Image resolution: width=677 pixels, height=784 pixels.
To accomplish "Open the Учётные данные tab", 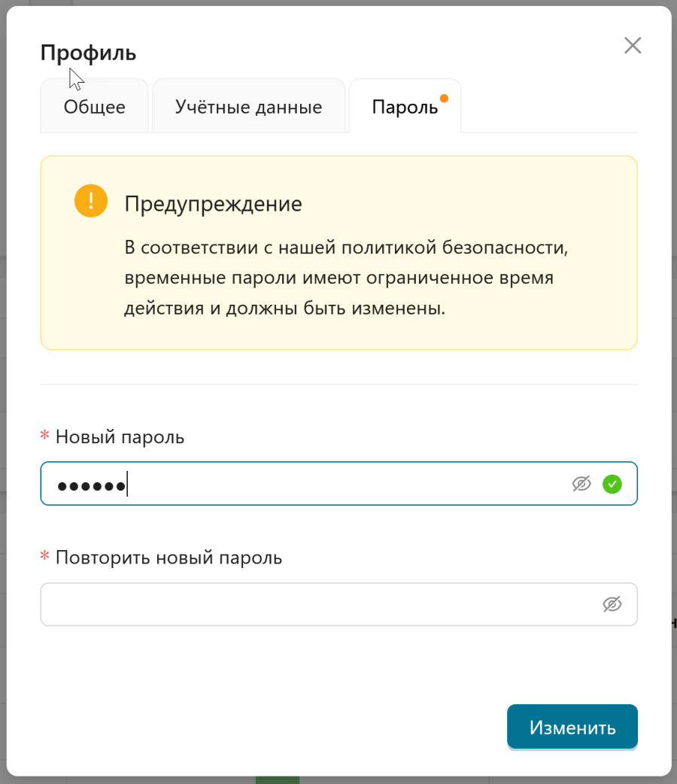I will pos(248,106).
